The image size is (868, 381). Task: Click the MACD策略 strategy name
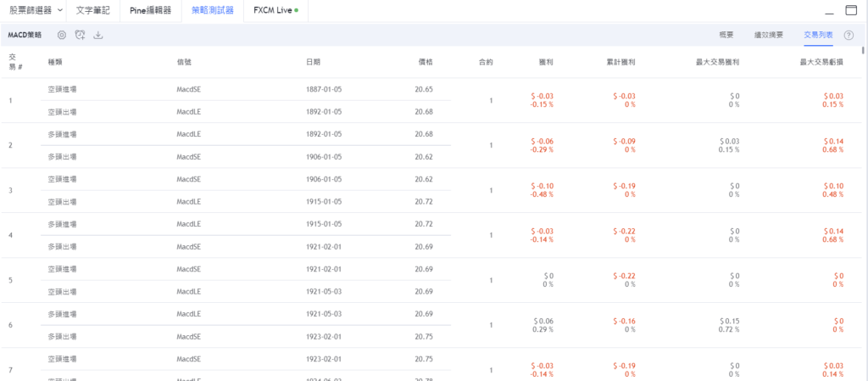pyautogui.click(x=25, y=36)
